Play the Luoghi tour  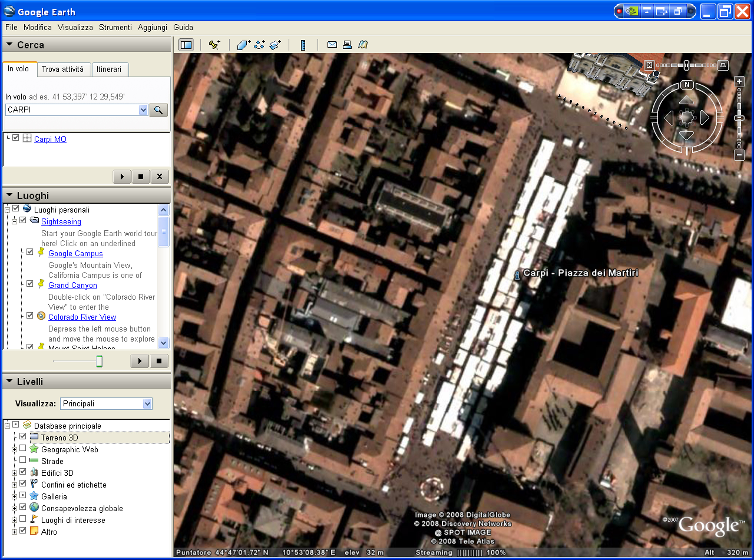(x=140, y=361)
